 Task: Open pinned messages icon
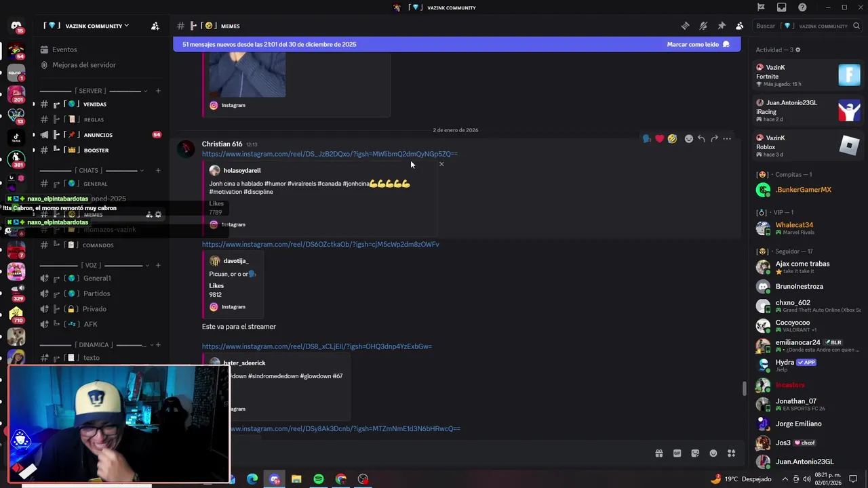point(722,26)
